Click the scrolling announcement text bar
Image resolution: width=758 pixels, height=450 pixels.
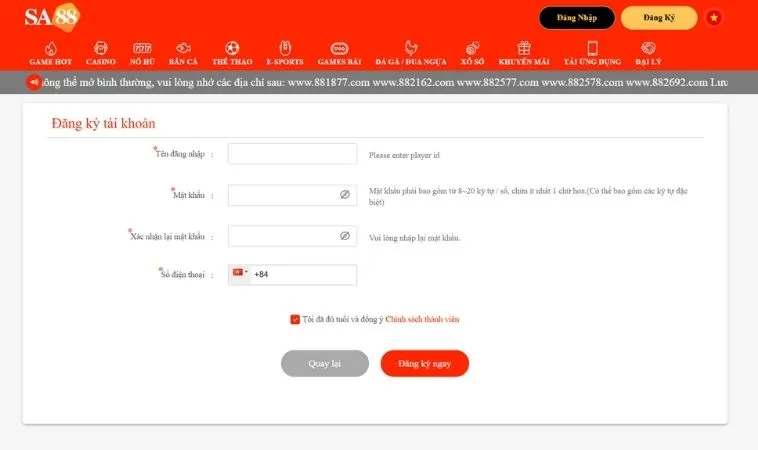tap(385, 83)
